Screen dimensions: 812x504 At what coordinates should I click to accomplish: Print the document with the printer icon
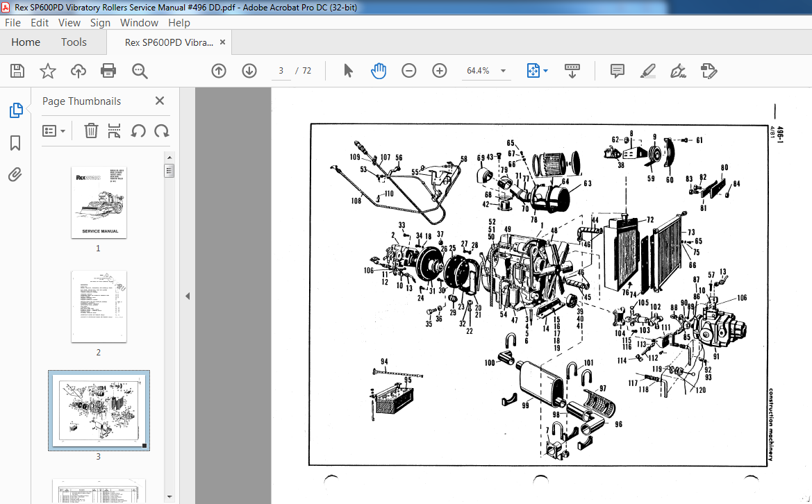(x=108, y=71)
